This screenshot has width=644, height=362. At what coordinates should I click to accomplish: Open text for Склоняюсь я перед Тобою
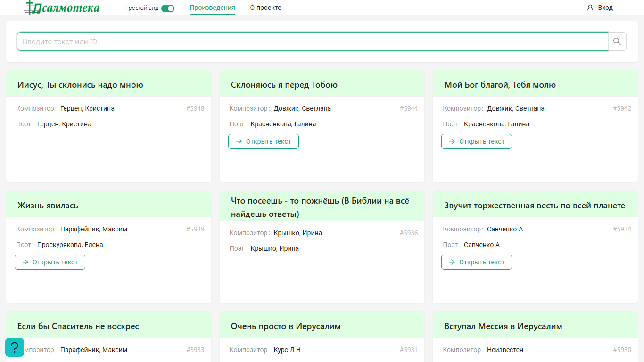tap(264, 141)
